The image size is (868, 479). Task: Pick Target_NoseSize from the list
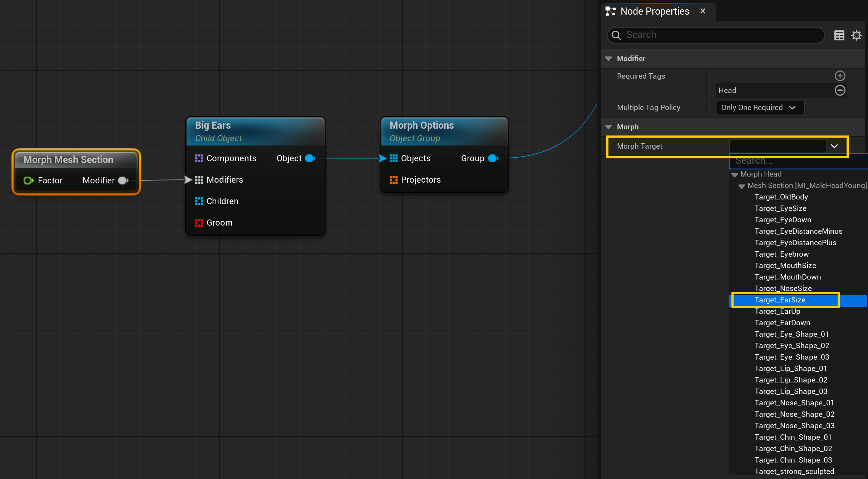point(783,288)
